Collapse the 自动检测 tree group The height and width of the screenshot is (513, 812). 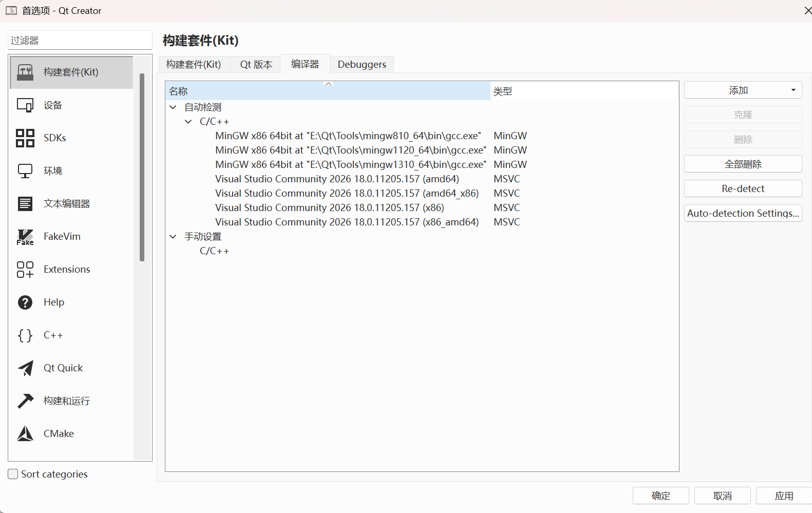(173, 107)
